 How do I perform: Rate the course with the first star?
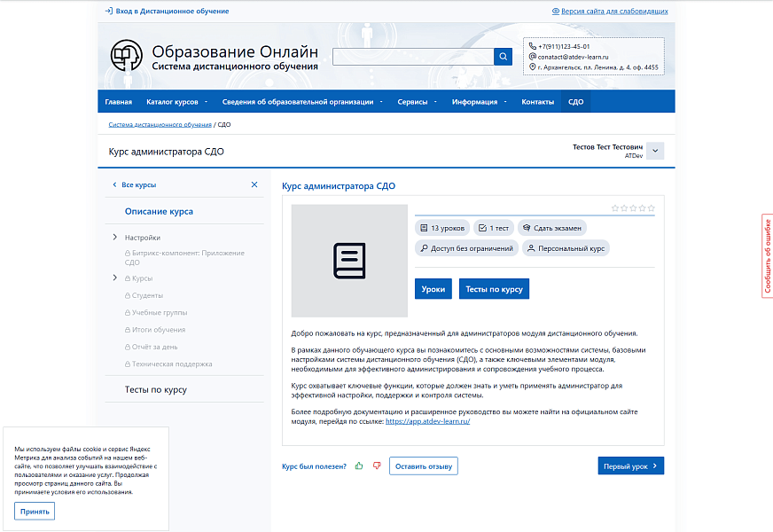tap(615, 208)
